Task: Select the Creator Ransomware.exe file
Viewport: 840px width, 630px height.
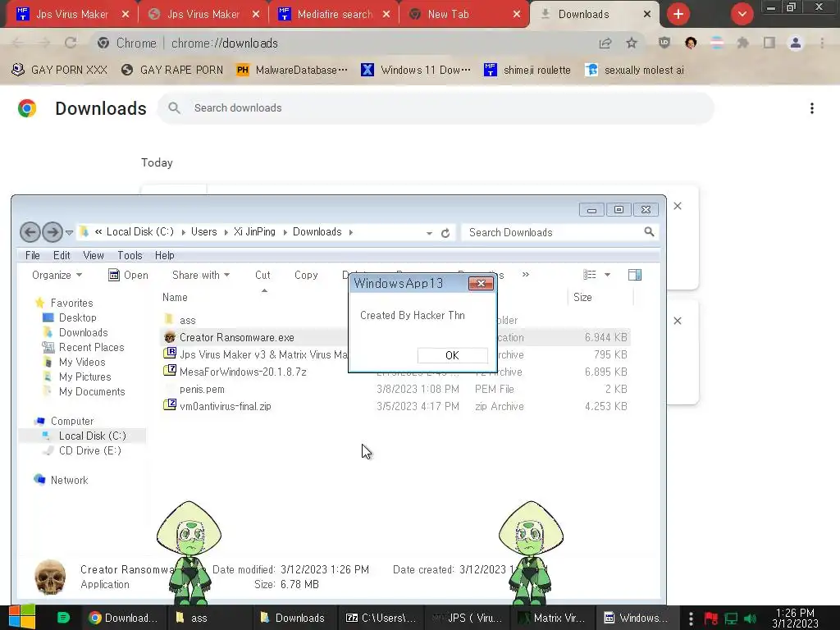Action: (x=236, y=337)
